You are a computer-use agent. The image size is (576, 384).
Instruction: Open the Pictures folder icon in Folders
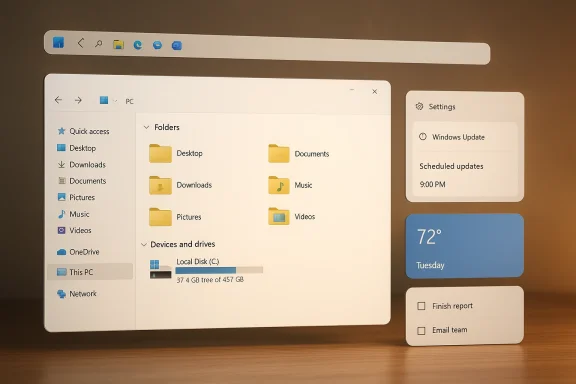pos(160,217)
